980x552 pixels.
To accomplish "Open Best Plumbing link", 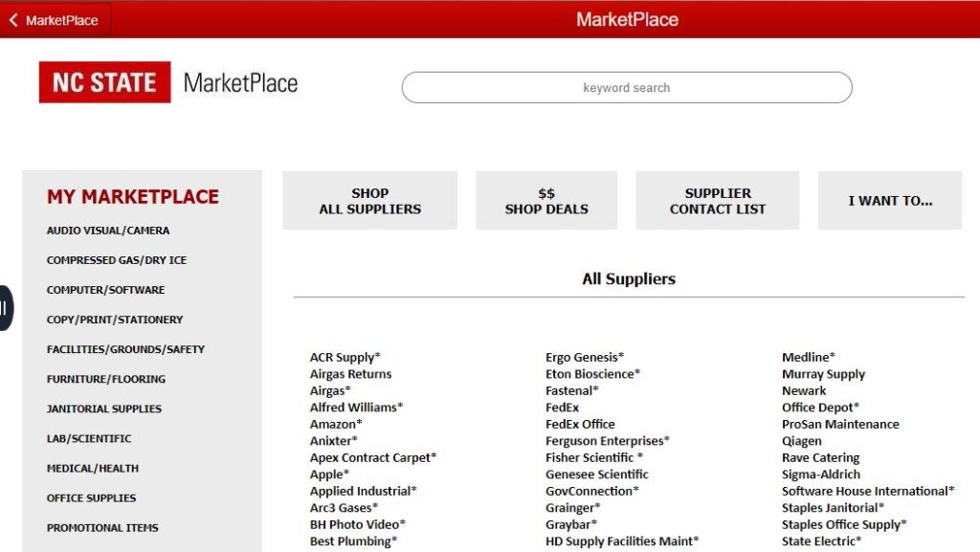I will [x=353, y=541].
